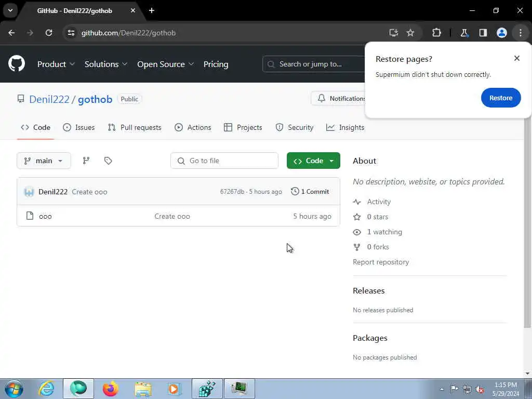
Task: Open the tab search dropdown arrow
Action: coord(10,10)
